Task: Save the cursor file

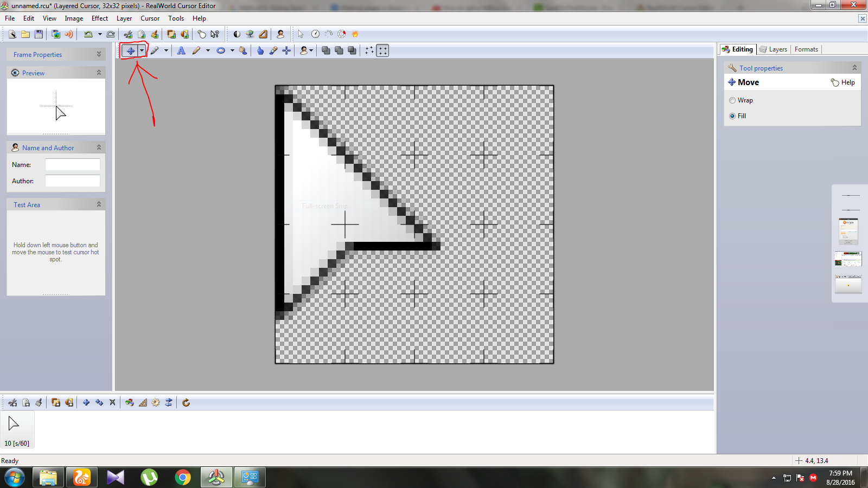Action: (39, 34)
